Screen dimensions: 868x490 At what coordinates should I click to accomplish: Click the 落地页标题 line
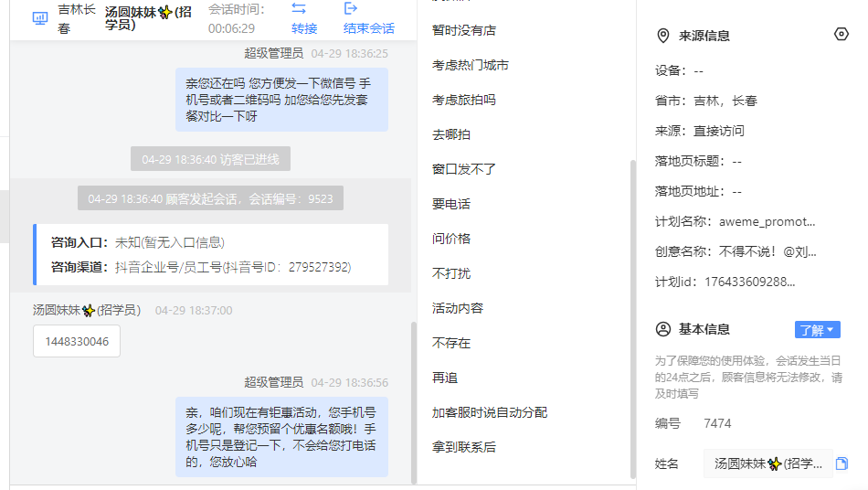coord(698,162)
